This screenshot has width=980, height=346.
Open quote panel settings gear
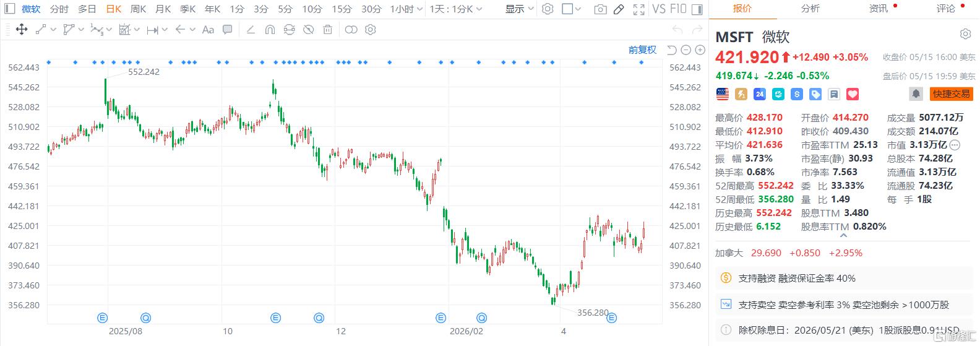tap(965, 34)
